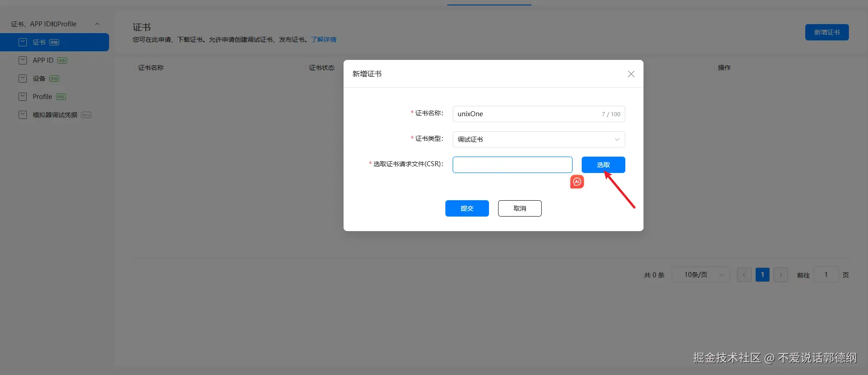Click the red AI assistant icon
This screenshot has height=375, width=868.
tap(577, 182)
